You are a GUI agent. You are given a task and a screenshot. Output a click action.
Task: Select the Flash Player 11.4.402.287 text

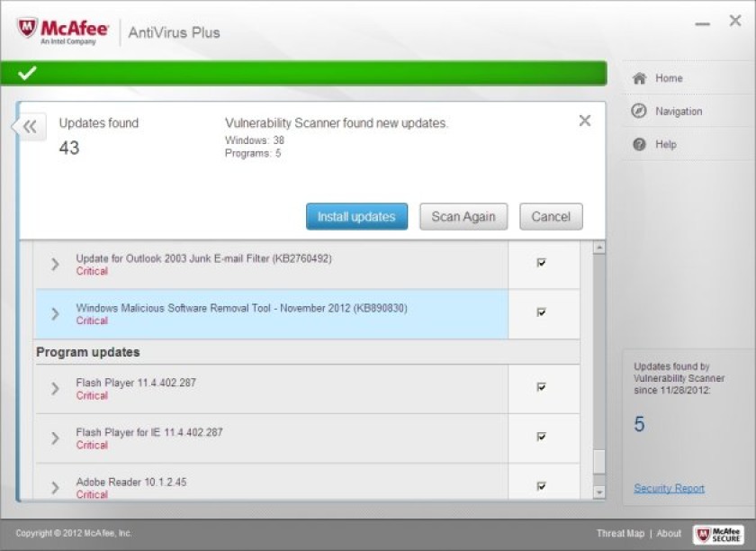136,383
